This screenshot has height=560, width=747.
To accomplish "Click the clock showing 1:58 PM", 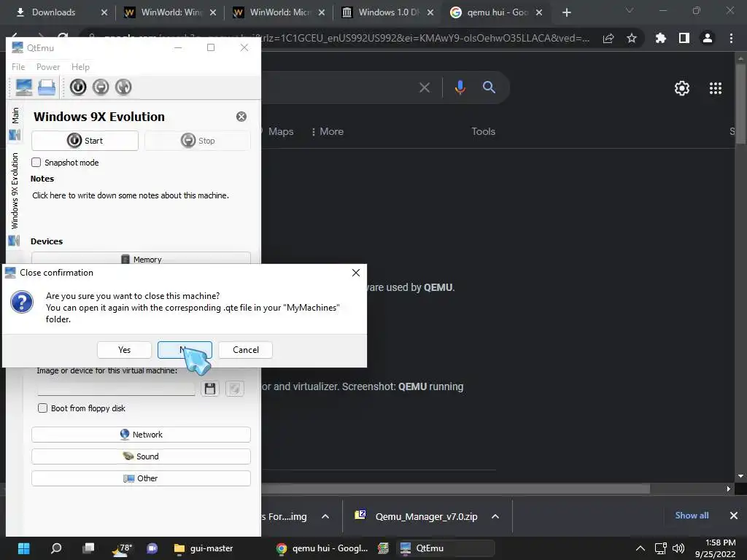I will [x=715, y=548].
